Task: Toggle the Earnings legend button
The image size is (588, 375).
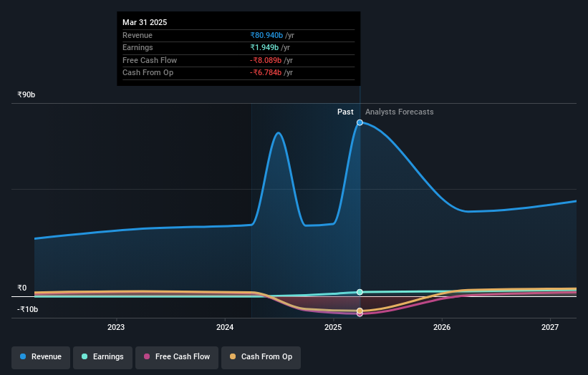Action: [x=102, y=357]
